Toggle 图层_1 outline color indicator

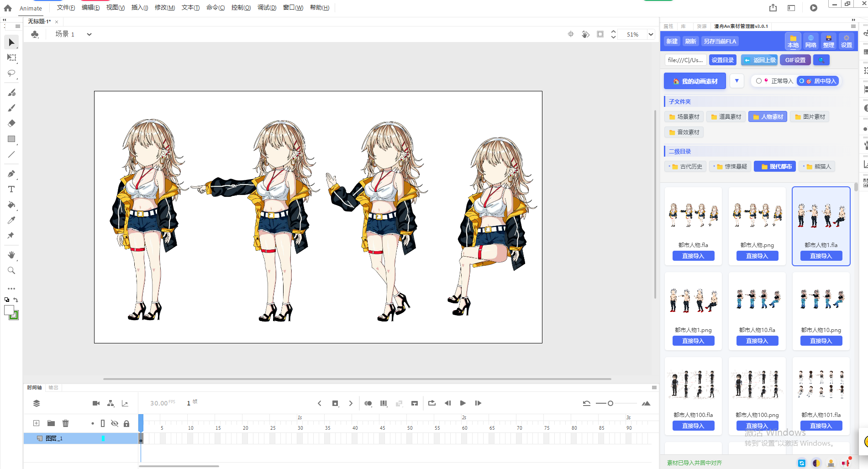(103, 438)
